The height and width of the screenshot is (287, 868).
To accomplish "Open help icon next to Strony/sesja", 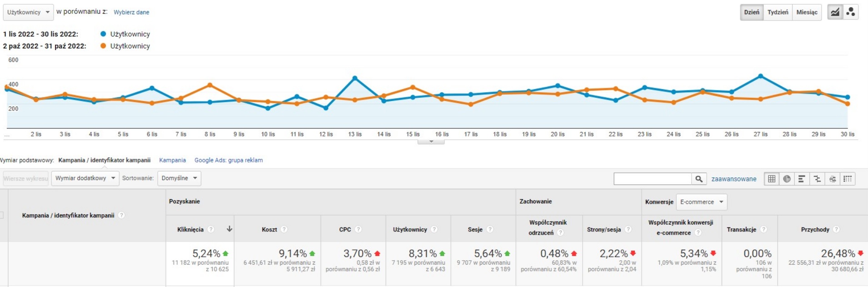I will click(628, 229).
